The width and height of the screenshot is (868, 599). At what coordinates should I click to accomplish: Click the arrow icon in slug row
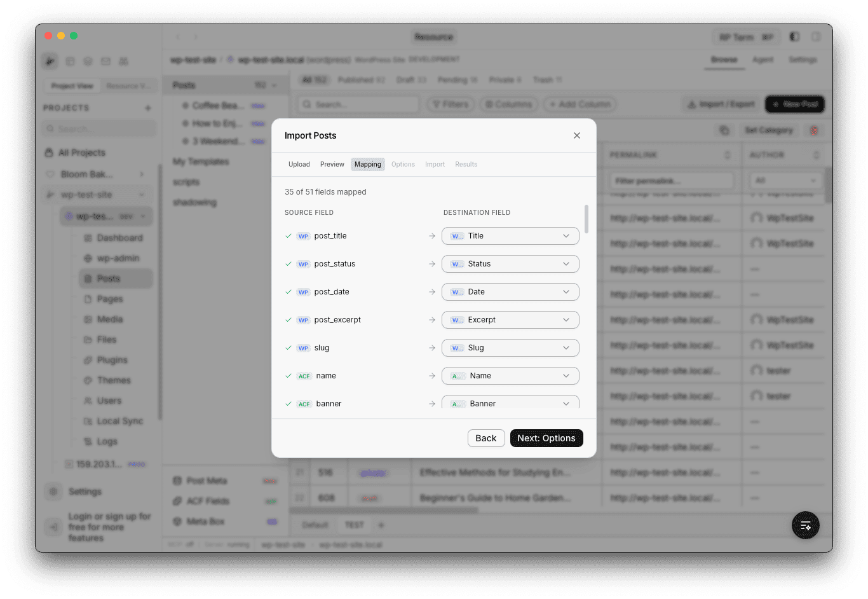(x=432, y=348)
